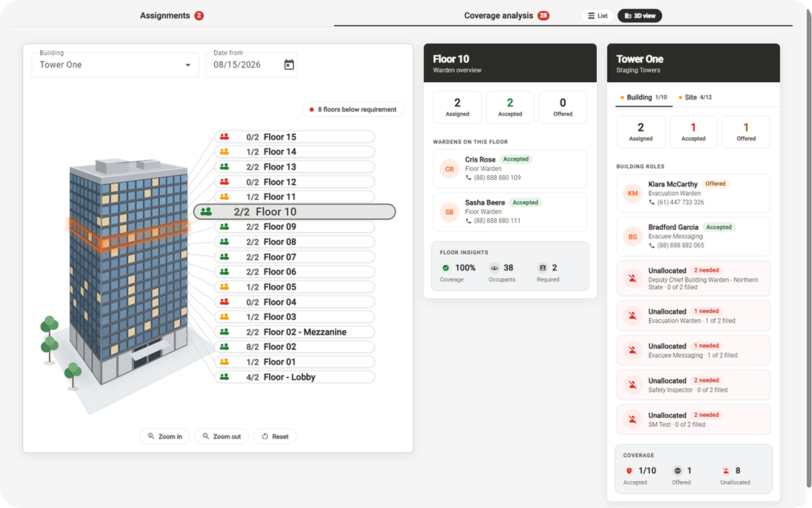Click the red Accepted shield icon in Coverage
812x508 pixels.
629,471
